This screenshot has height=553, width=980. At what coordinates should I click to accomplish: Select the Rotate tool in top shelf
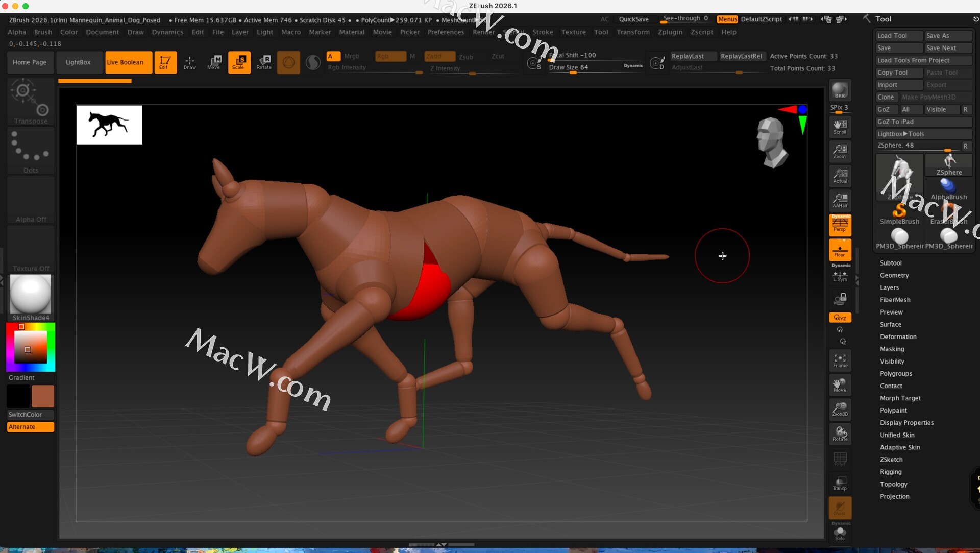264,62
